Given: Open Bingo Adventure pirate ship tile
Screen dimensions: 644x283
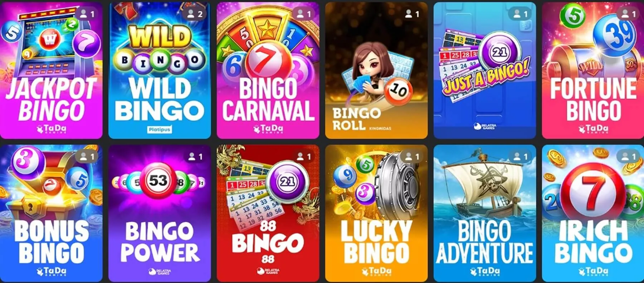Looking at the screenshot, I should (485, 213).
